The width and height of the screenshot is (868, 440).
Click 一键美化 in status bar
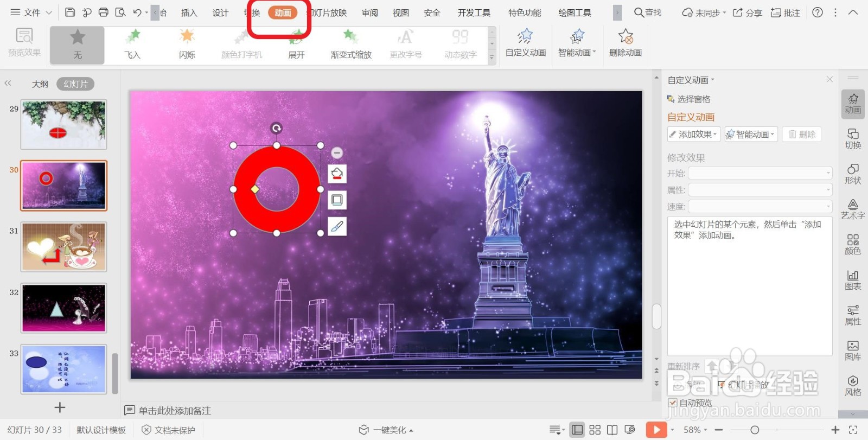click(386, 430)
